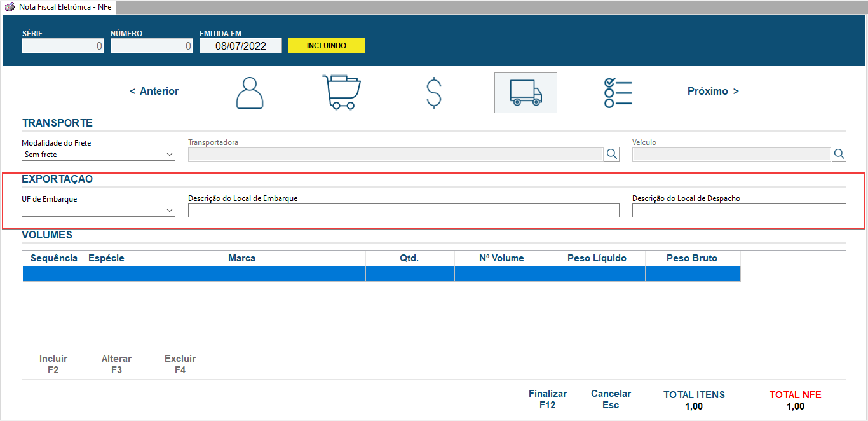
Task: Focus Descrição do Local de Despacho field
Action: pos(739,210)
